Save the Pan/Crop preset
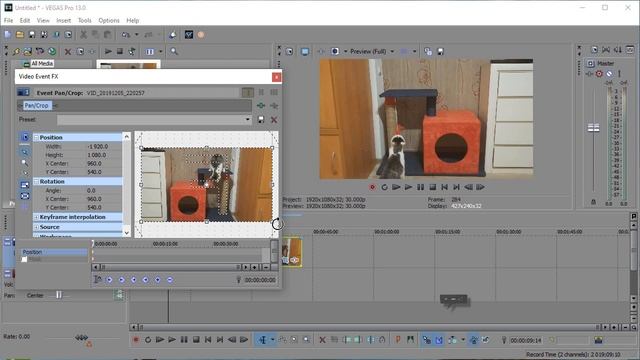 tap(261, 120)
